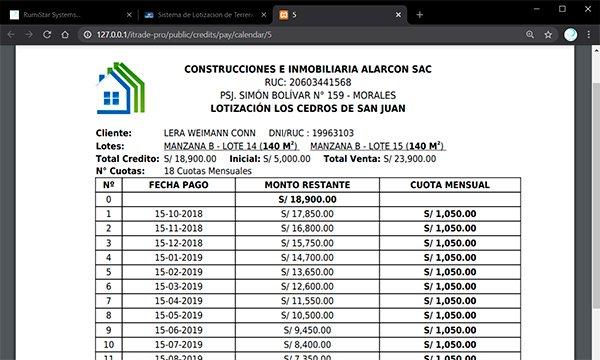This screenshot has width=600, height=360.
Task: Click the date 15-01-2019
Action: click(x=179, y=257)
